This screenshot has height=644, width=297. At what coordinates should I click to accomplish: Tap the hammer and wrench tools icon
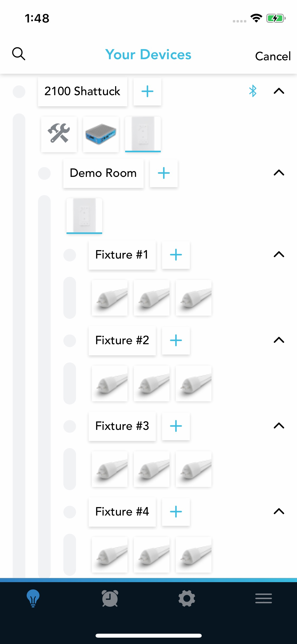[59, 134]
